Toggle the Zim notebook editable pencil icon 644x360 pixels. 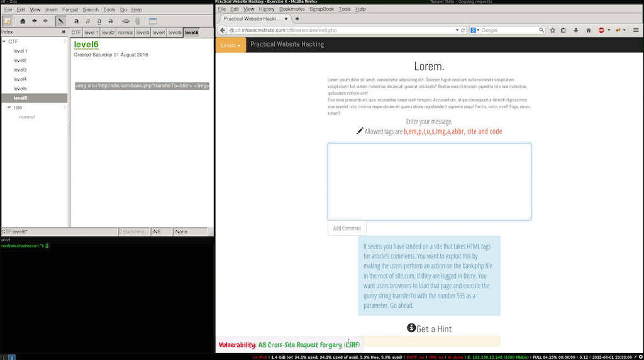60,21
